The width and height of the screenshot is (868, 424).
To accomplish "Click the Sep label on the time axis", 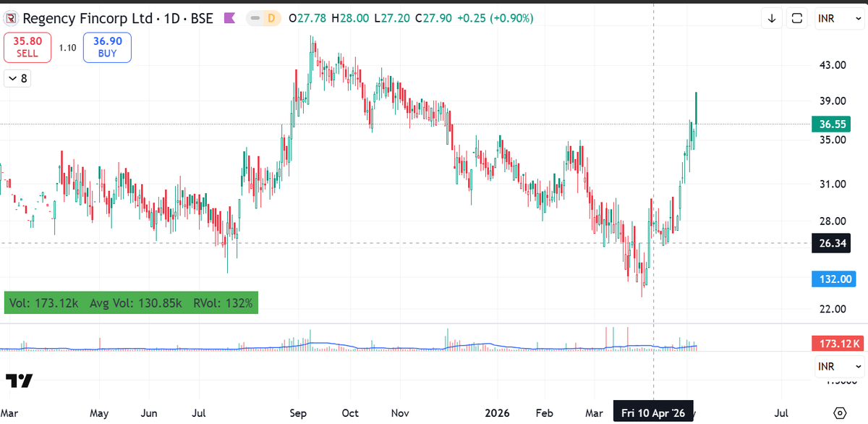I will 298,414.
